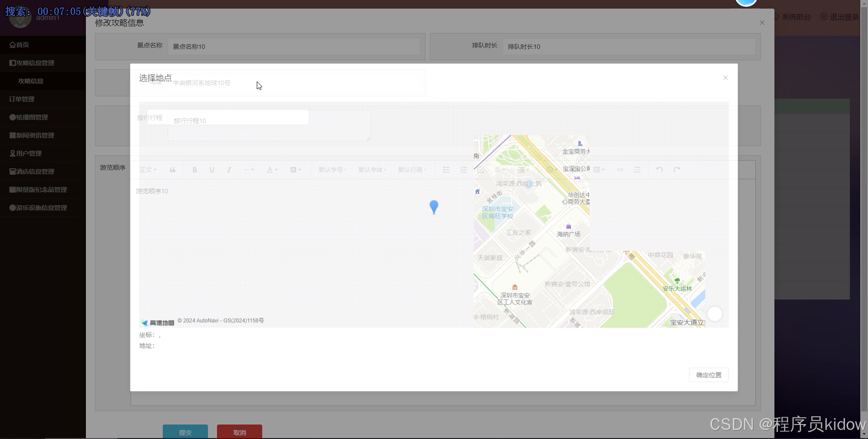This screenshot has height=439, width=868.
Task: Close the 选择地点 dialog
Action: pyautogui.click(x=726, y=78)
